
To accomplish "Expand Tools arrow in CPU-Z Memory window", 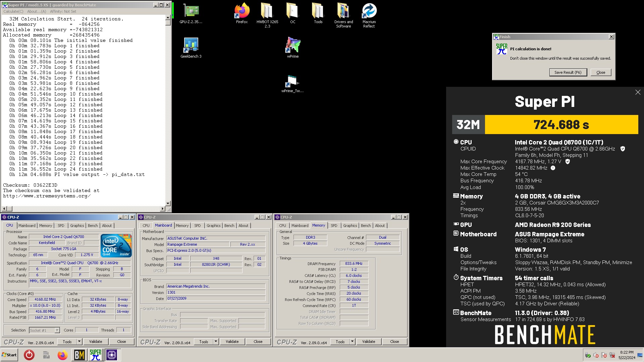I will (353, 342).
